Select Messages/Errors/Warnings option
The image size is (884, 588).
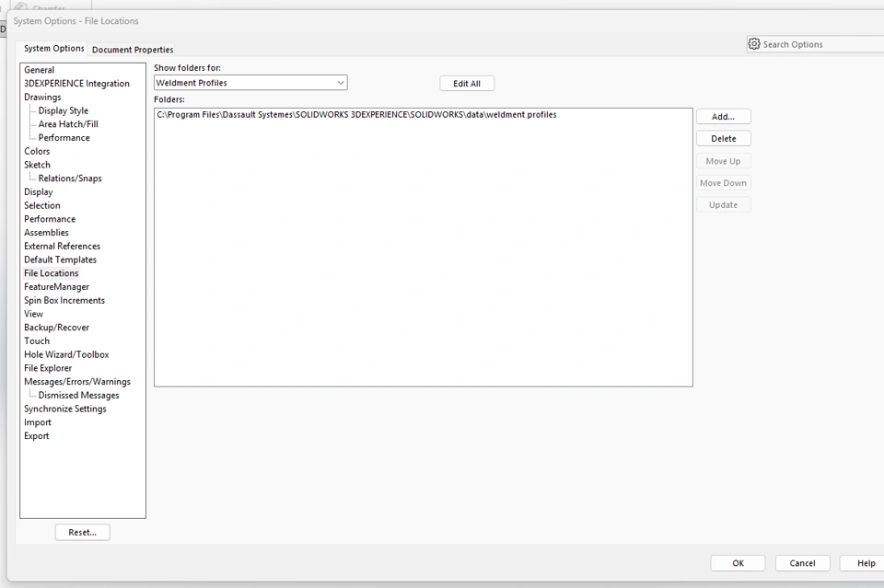pyautogui.click(x=77, y=381)
